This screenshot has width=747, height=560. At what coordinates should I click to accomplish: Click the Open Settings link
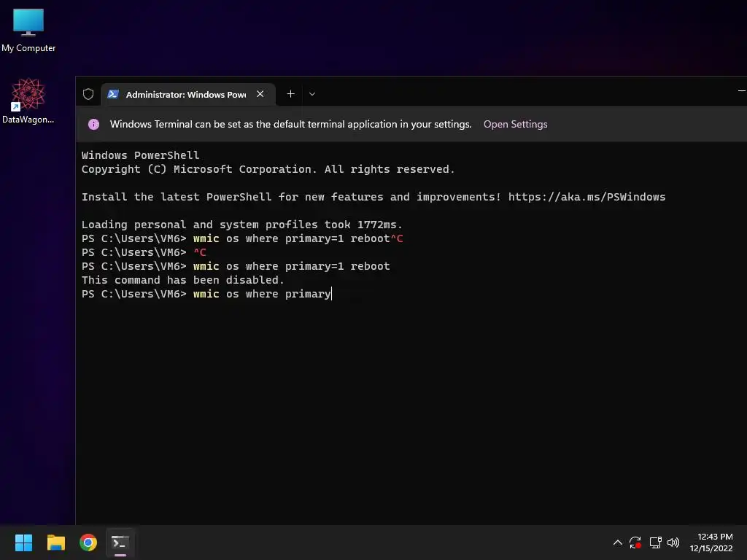(x=515, y=124)
